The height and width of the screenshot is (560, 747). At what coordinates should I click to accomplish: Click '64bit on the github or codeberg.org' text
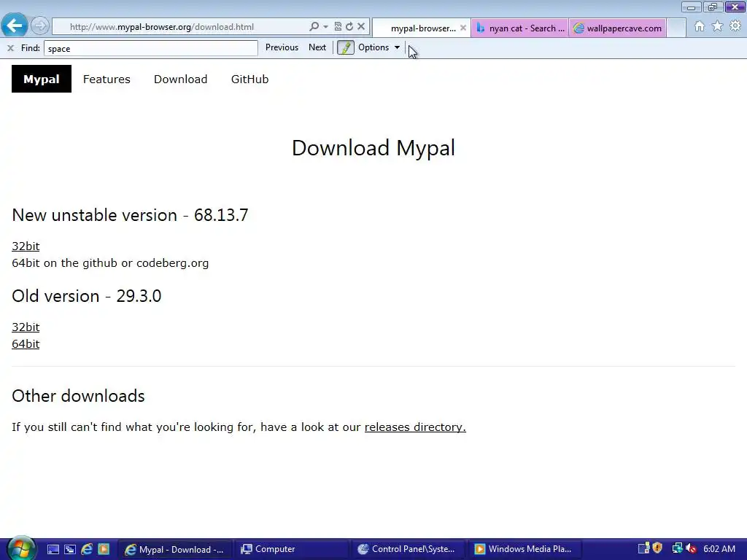[x=110, y=263]
